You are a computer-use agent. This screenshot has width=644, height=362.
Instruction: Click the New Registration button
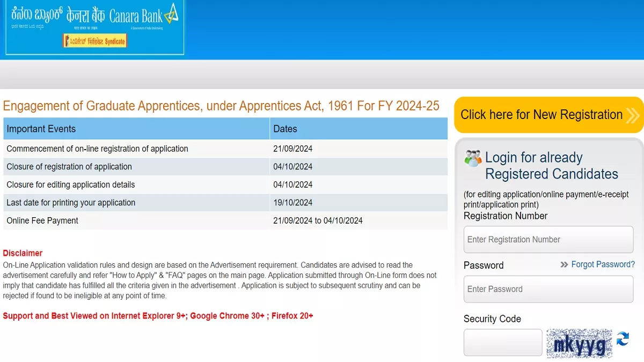(x=542, y=115)
